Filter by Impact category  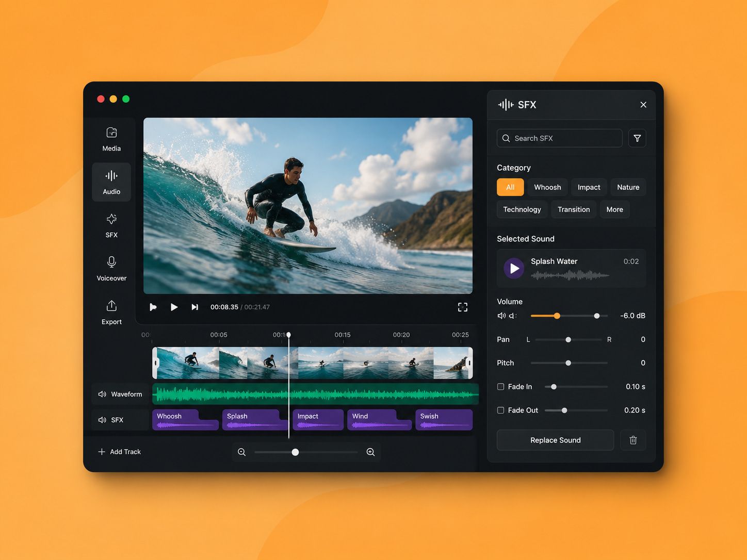589,187
